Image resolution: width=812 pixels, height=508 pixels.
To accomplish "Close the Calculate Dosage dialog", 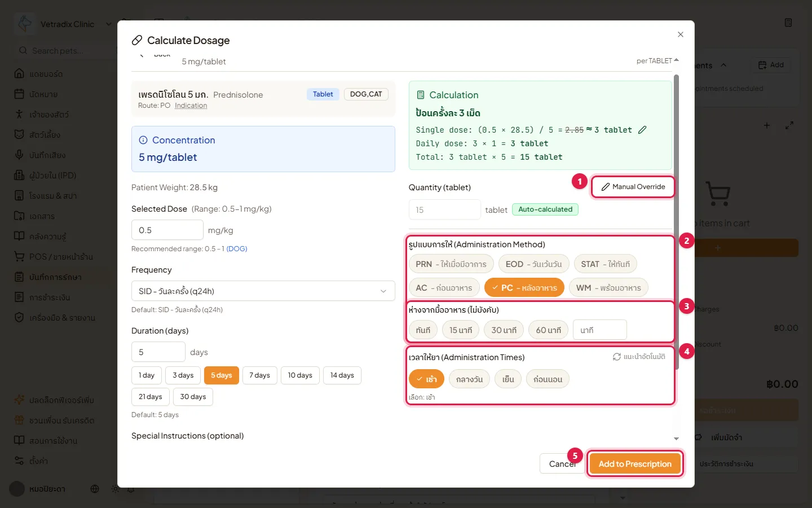I will tap(681, 34).
